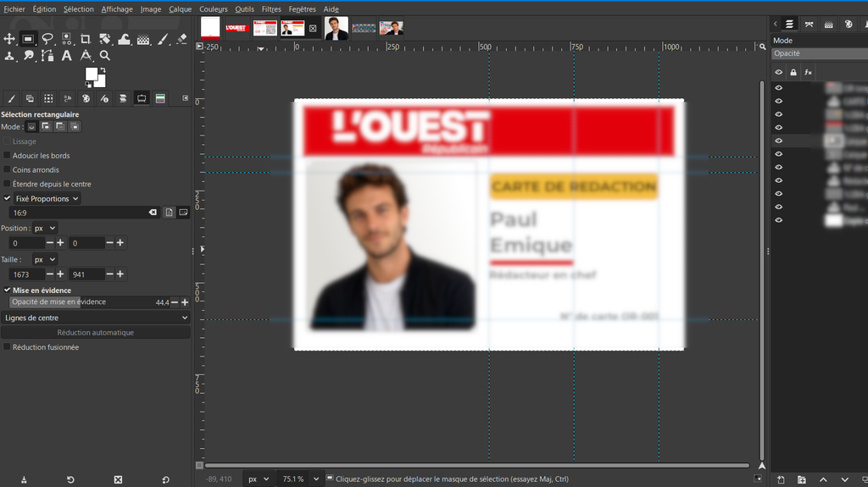Image resolution: width=868 pixels, height=487 pixels.
Task: Select the Free Select lasso tool
Action: [x=47, y=39]
